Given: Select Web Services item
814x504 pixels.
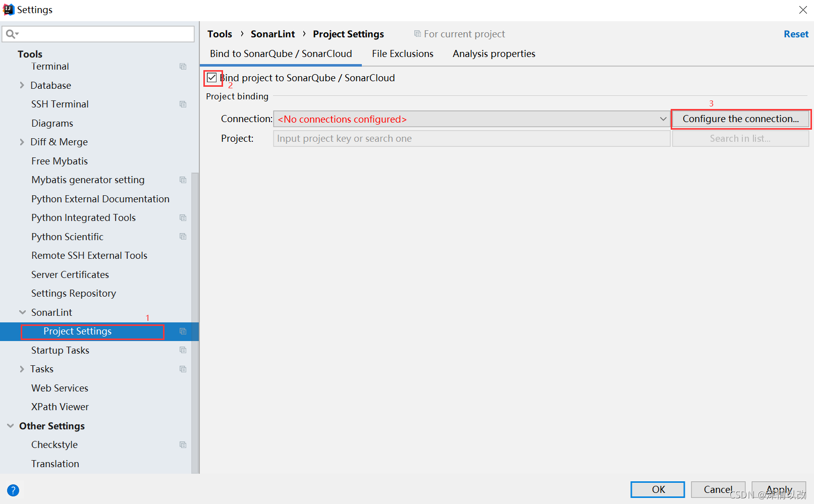Looking at the screenshot, I should tap(60, 388).
